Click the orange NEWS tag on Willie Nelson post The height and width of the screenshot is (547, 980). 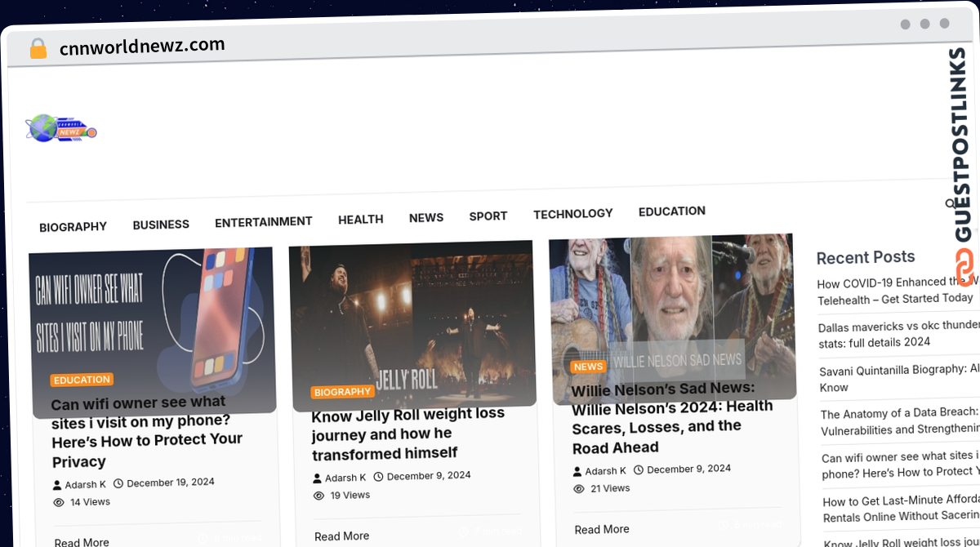point(588,367)
